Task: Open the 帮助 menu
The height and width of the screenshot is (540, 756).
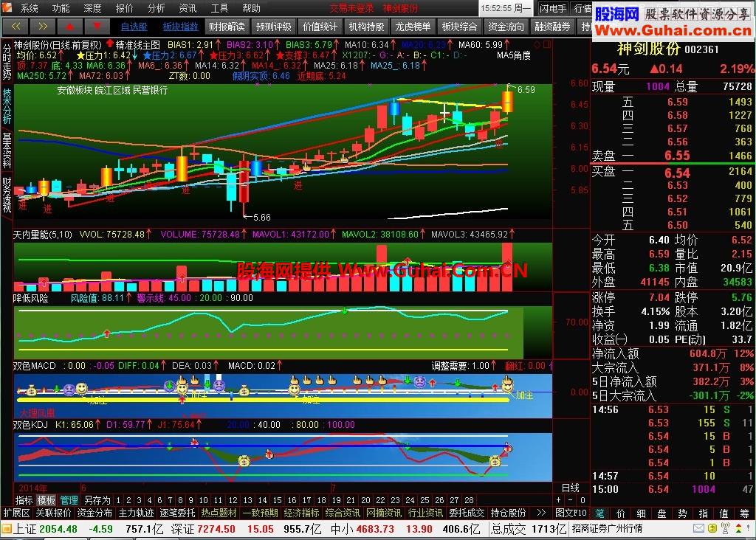Action: coord(251,7)
